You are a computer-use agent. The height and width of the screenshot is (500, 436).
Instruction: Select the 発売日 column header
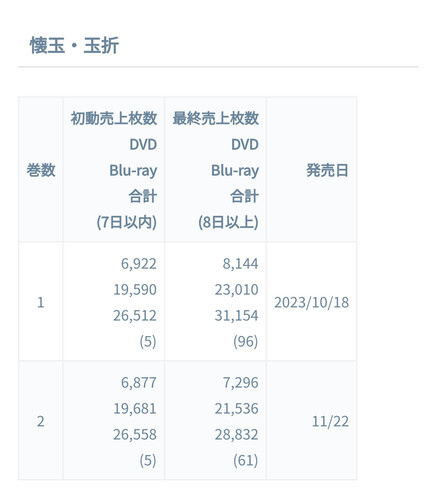coord(327,170)
